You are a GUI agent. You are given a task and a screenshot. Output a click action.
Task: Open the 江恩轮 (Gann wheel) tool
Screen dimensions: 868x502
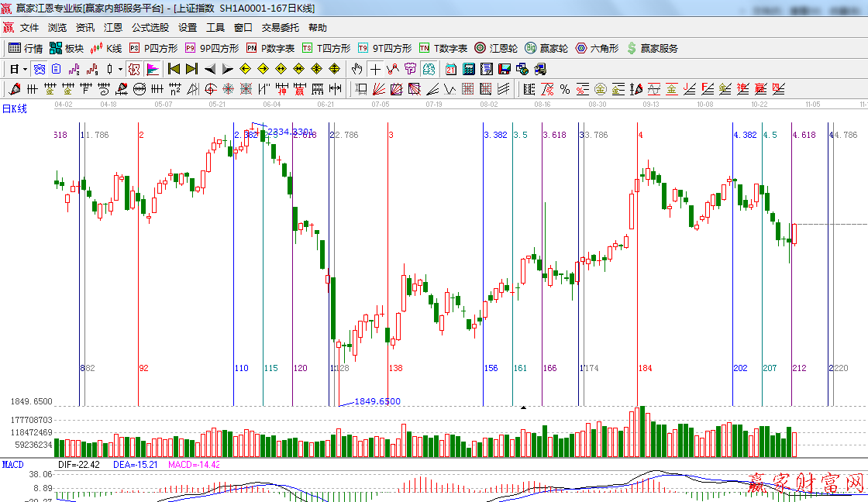(496, 48)
